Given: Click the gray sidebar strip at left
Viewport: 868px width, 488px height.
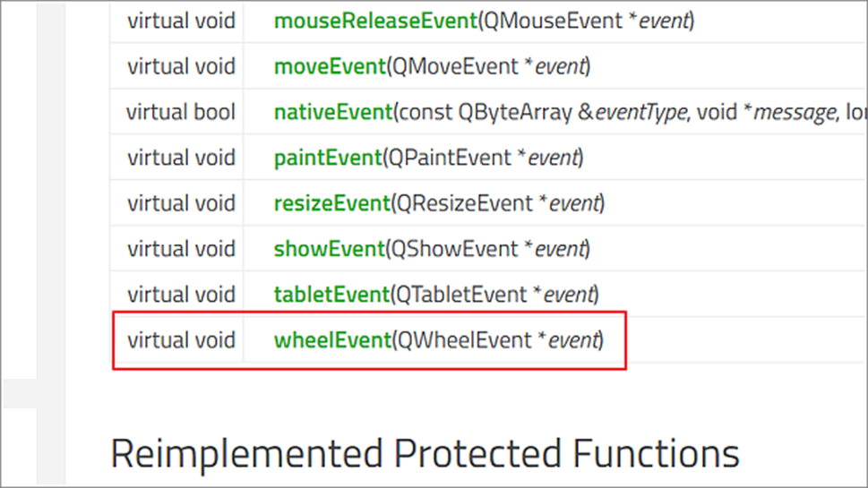Looking at the screenshot, I should 51,244.
